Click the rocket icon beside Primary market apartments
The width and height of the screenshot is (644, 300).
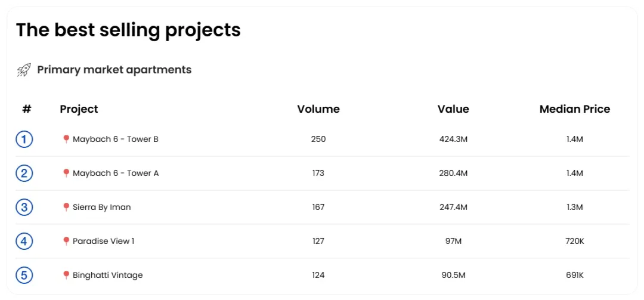[24, 70]
